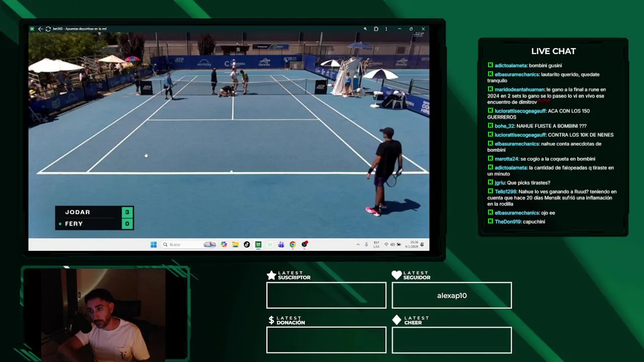Open the network Wi-Fi tray icon

pos(386,244)
